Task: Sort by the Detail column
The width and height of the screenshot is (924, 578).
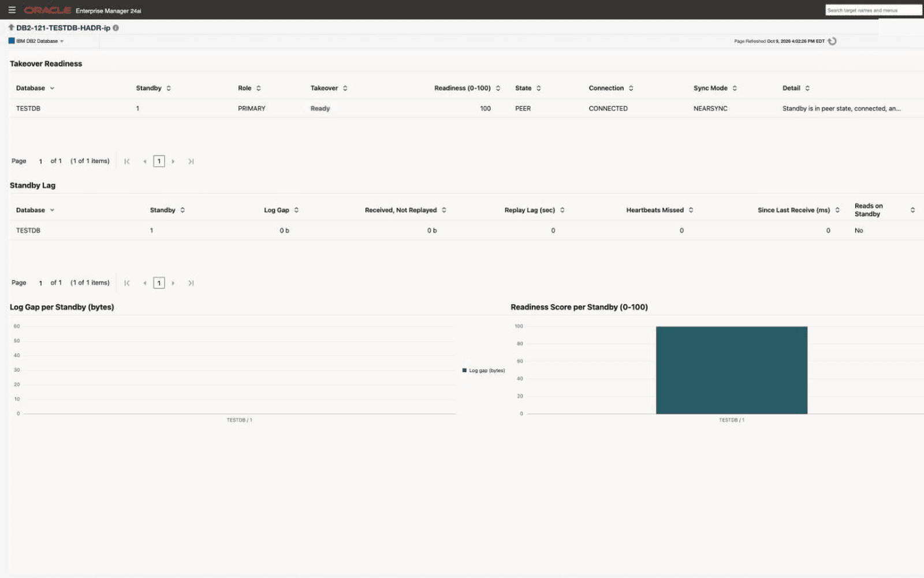Action: [x=807, y=88]
